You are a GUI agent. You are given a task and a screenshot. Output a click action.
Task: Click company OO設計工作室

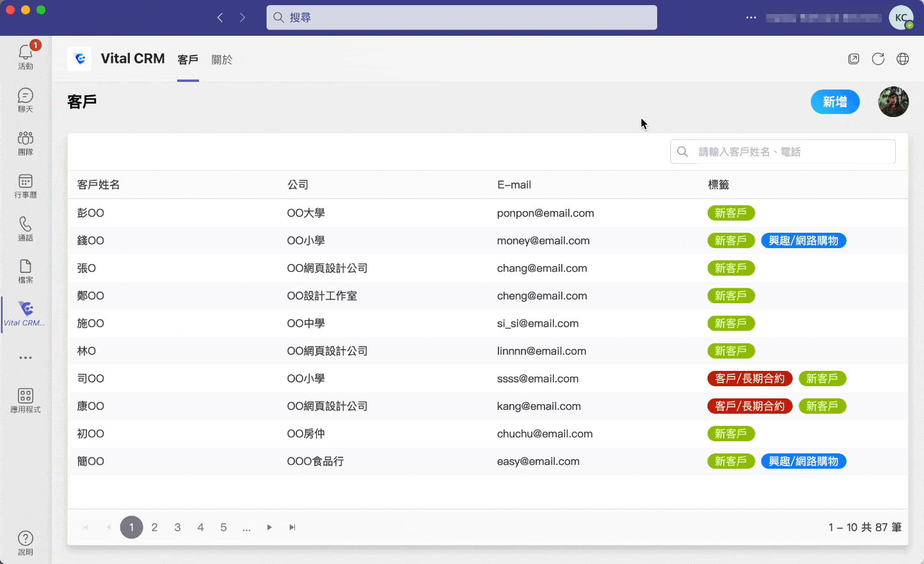pos(322,295)
